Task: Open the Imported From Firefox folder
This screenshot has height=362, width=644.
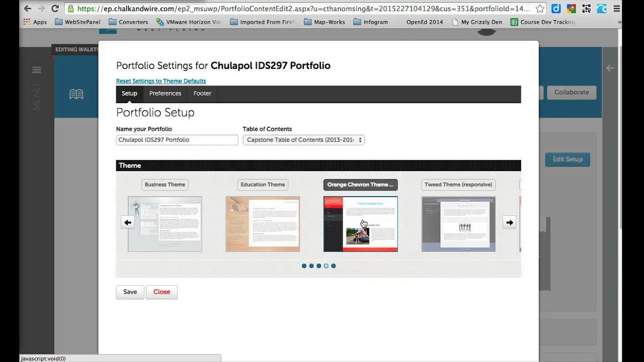Action: [x=262, y=22]
